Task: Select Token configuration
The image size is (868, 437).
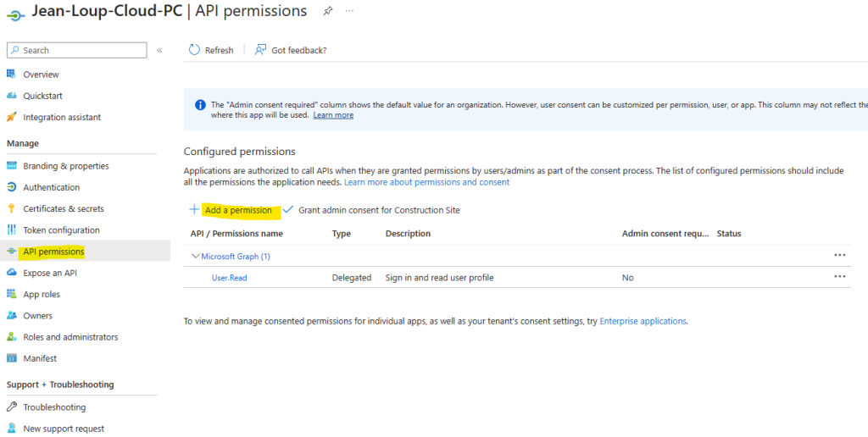Action: [x=61, y=230]
